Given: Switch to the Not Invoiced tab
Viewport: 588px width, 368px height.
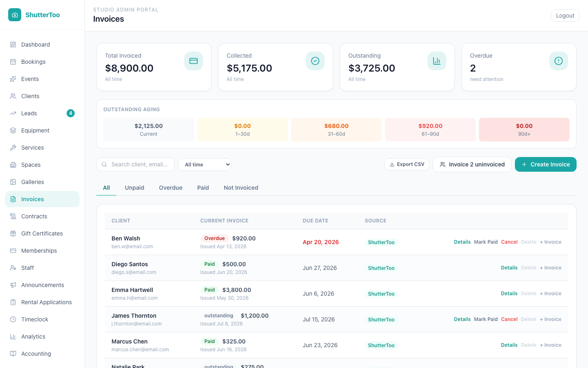Looking at the screenshot, I should [x=241, y=188].
